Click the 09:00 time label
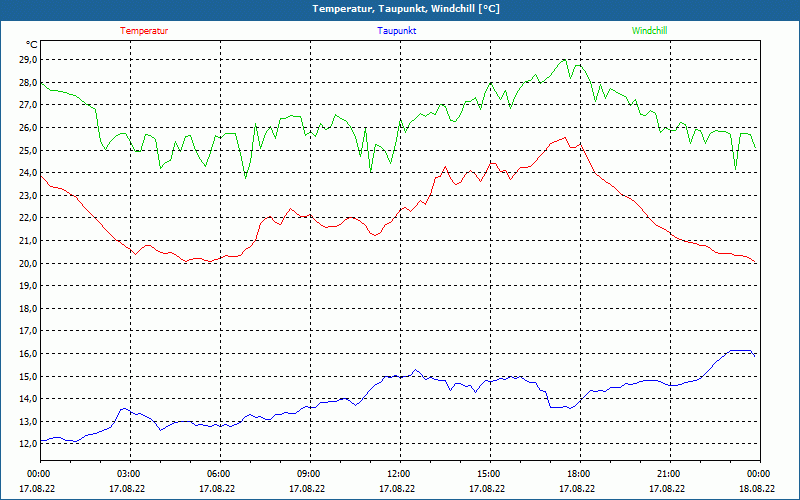 (x=308, y=474)
